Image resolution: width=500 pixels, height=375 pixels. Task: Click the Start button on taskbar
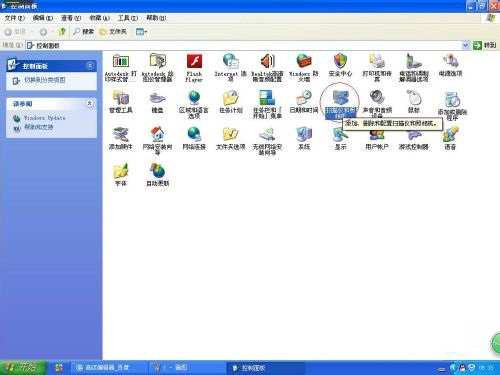22,367
